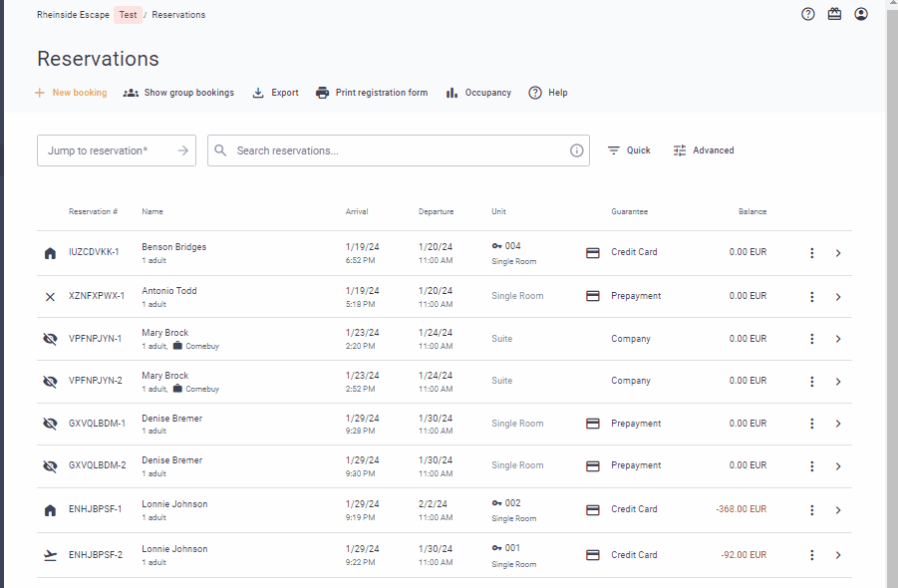
Task: Click key icon for unit 002
Action: pyautogui.click(x=496, y=503)
